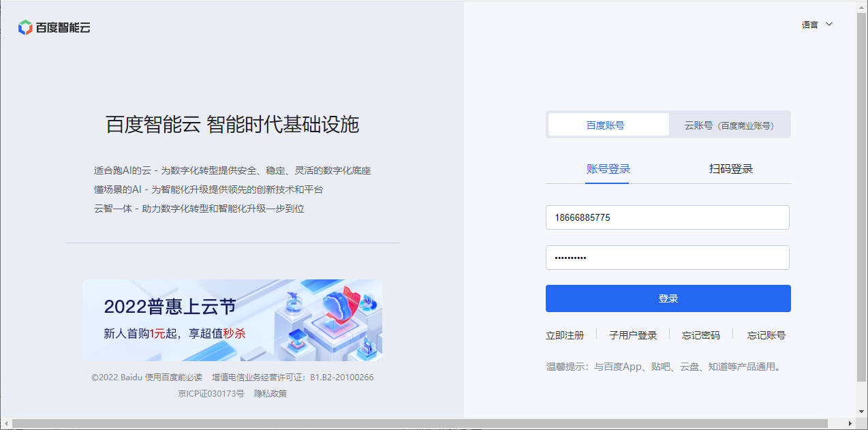The image size is (868, 430).
Task: Switch to 云账号 (百度商业账号) tab
Action: pos(729,125)
